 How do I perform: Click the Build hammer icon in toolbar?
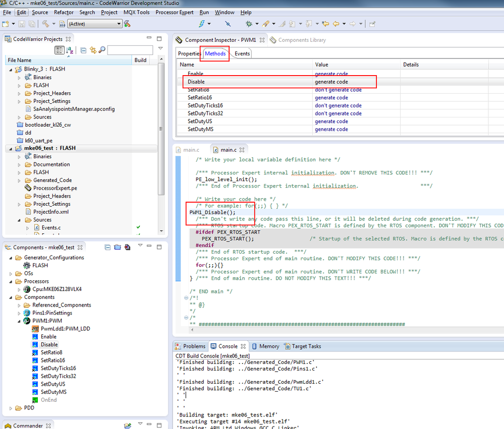[x=45, y=24]
